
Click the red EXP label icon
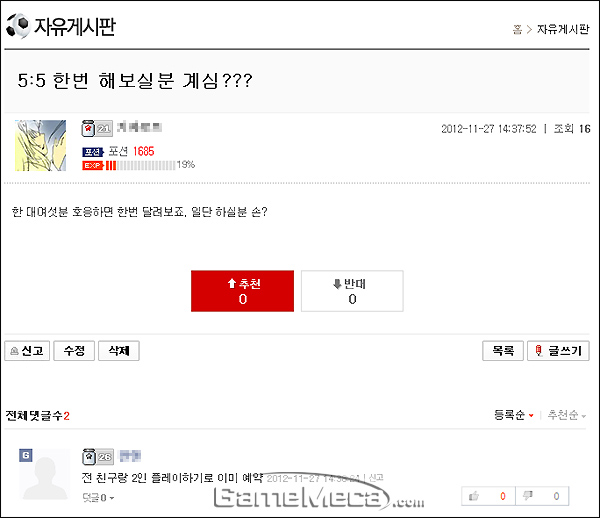93,165
